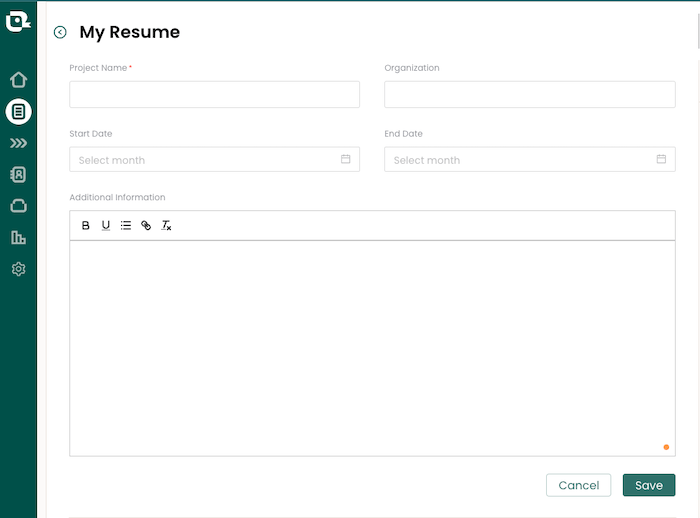Viewport: 700px width, 518px height.
Task: Go to Home via house icon
Action: [18, 80]
